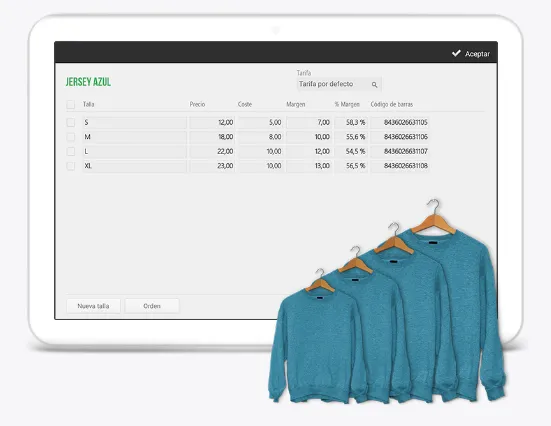Viewport: 551px width, 426px height.
Task: Open the Tarifa por defecto selector
Action: pos(339,84)
